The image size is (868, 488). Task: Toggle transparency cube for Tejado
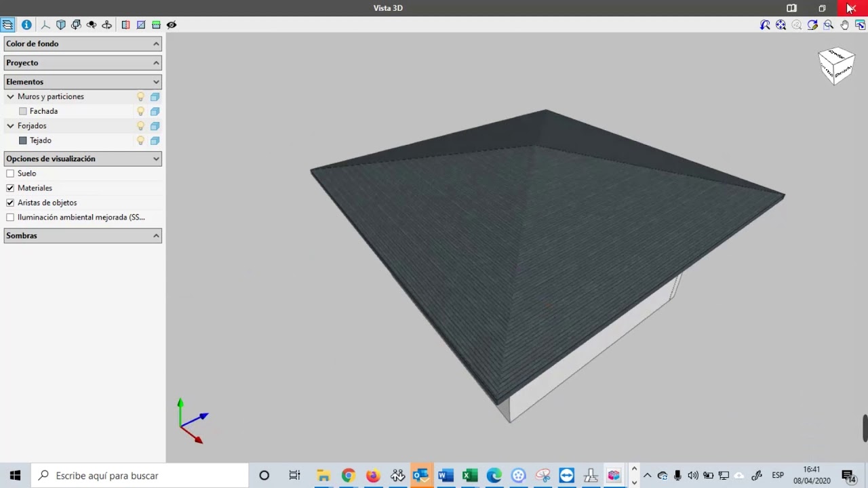click(x=155, y=140)
